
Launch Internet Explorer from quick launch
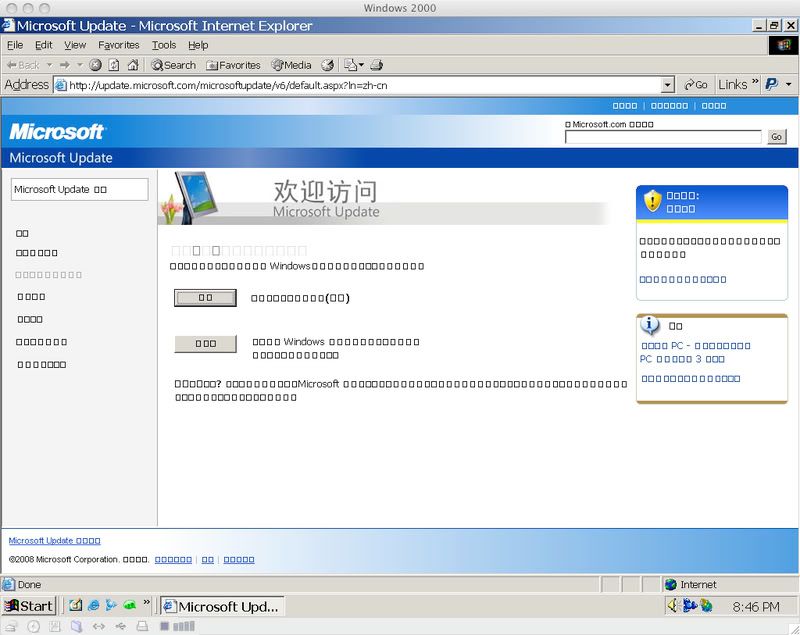94,605
